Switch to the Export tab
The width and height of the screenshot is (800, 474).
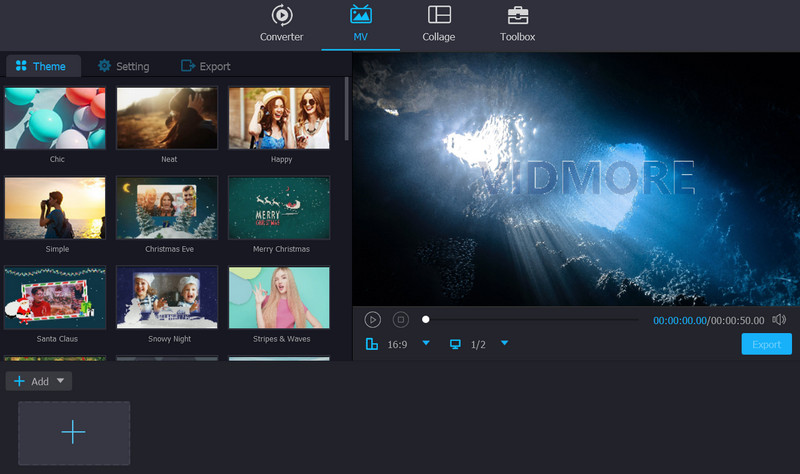205,66
